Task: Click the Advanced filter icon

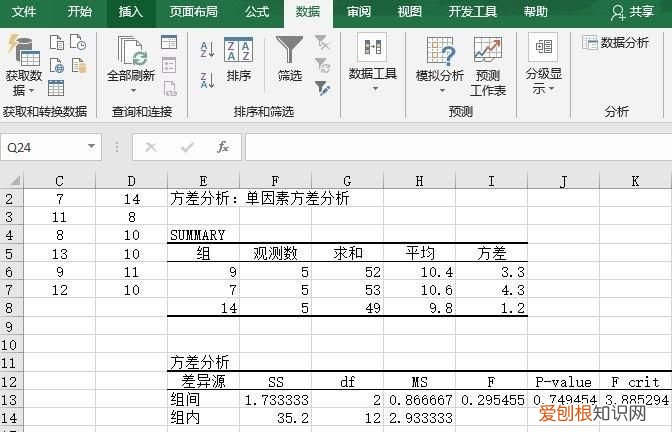Action: click(322, 88)
